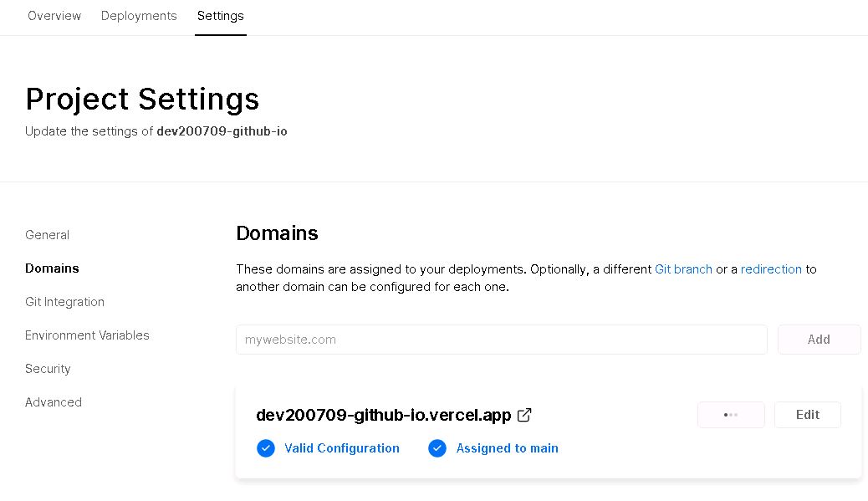Click the Valid Configuration status text

341,448
